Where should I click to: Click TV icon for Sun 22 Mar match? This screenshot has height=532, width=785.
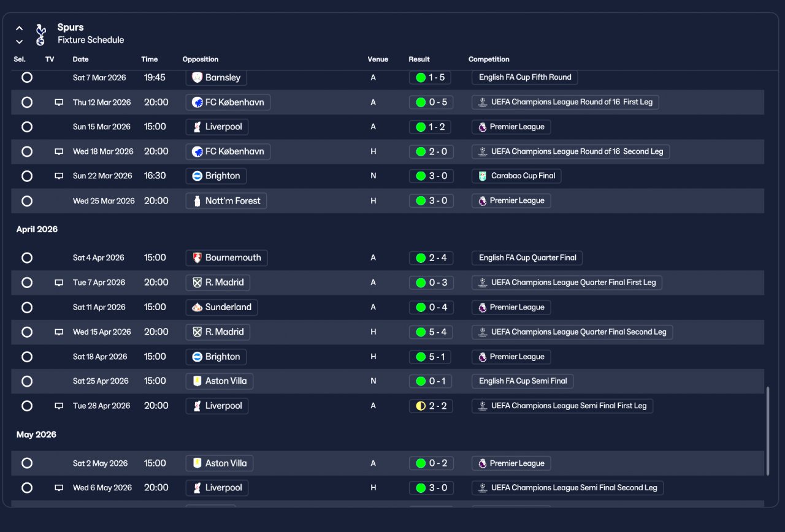pyautogui.click(x=59, y=176)
